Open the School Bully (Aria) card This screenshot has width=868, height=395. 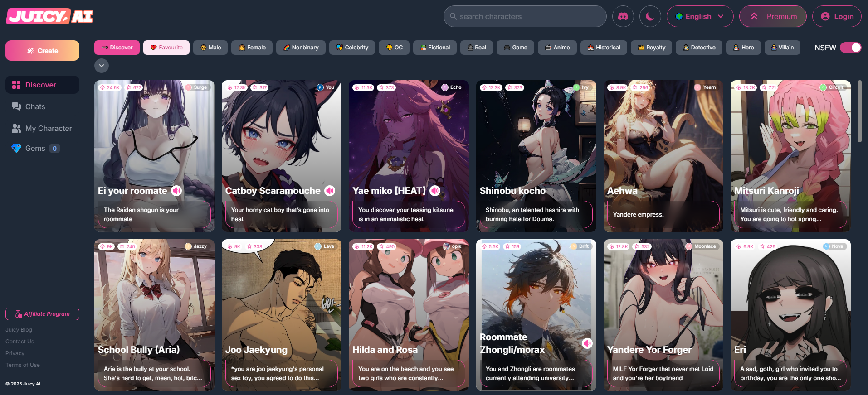(x=154, y=315)
